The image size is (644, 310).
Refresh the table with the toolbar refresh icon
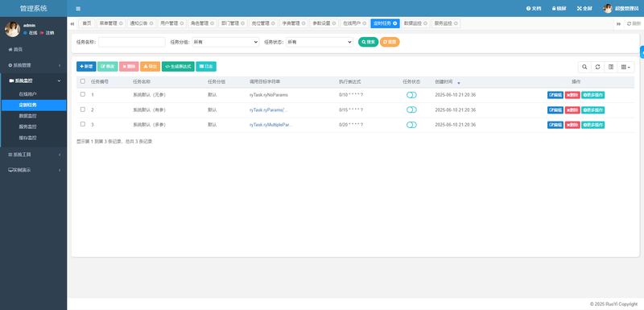(x=597, y=67)
